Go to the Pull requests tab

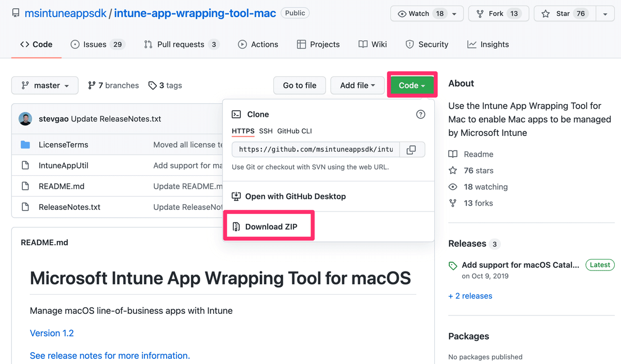[181, 44]
